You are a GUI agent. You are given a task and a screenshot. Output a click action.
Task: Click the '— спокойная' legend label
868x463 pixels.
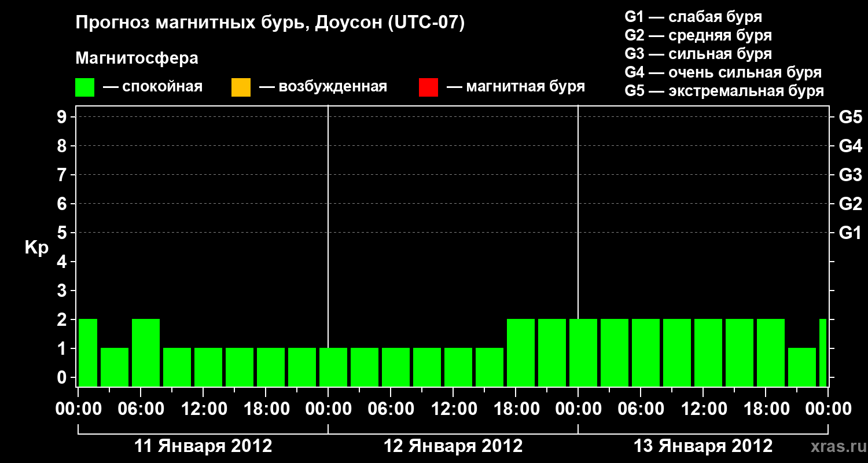click(153, 87)
